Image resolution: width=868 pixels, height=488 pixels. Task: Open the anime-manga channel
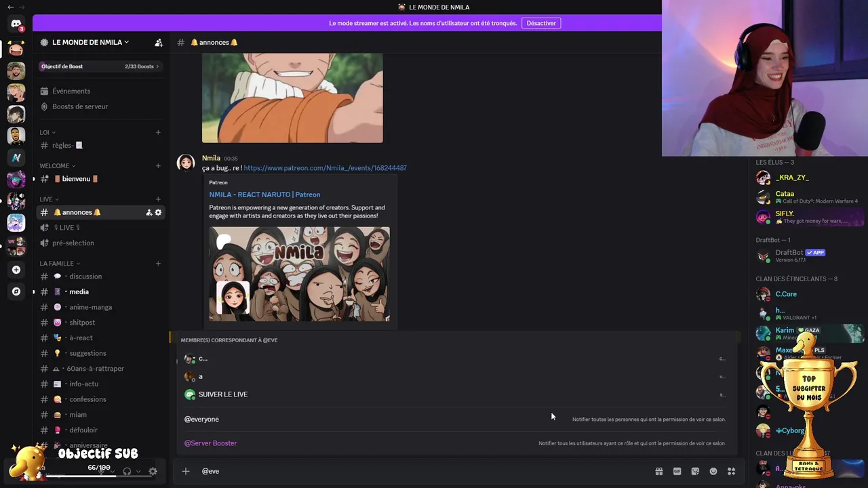[102, 307]
